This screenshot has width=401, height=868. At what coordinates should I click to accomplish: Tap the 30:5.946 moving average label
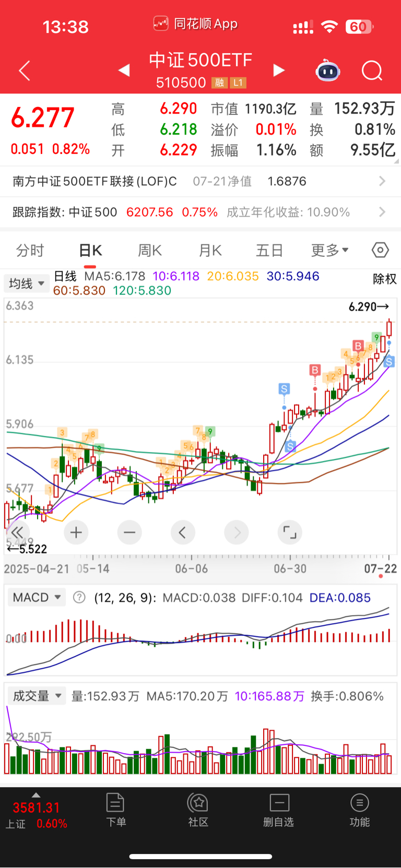tap(293, 276)
